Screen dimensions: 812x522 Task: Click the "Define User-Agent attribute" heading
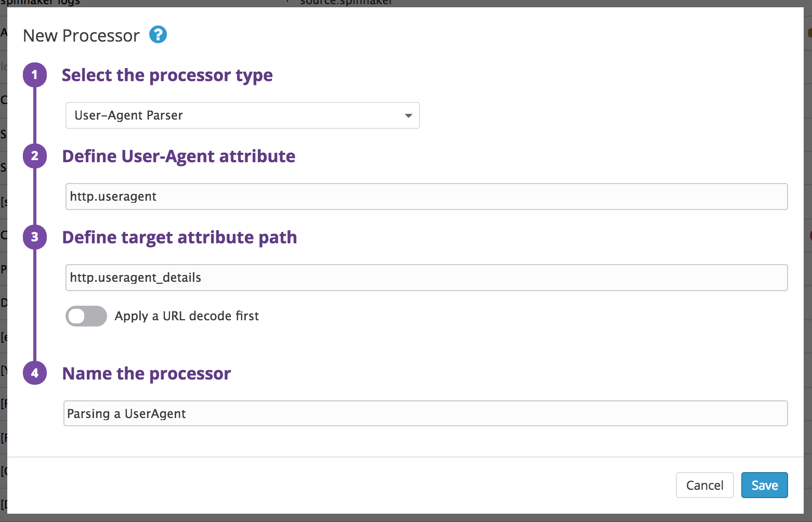pos(178,156)
